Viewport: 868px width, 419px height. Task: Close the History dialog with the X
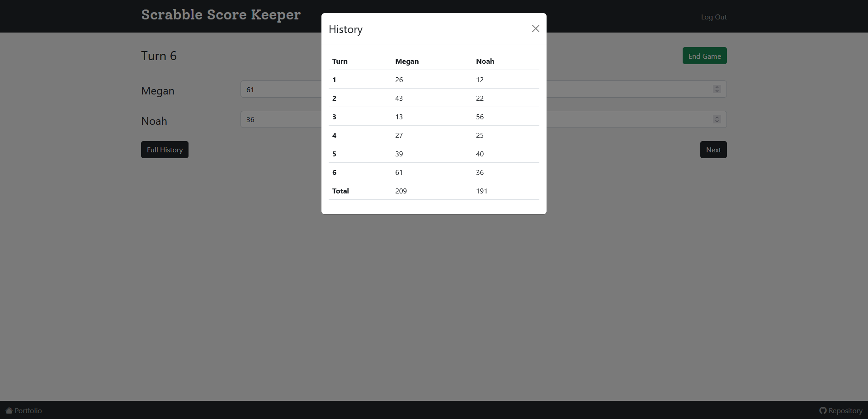click(535, 28)
